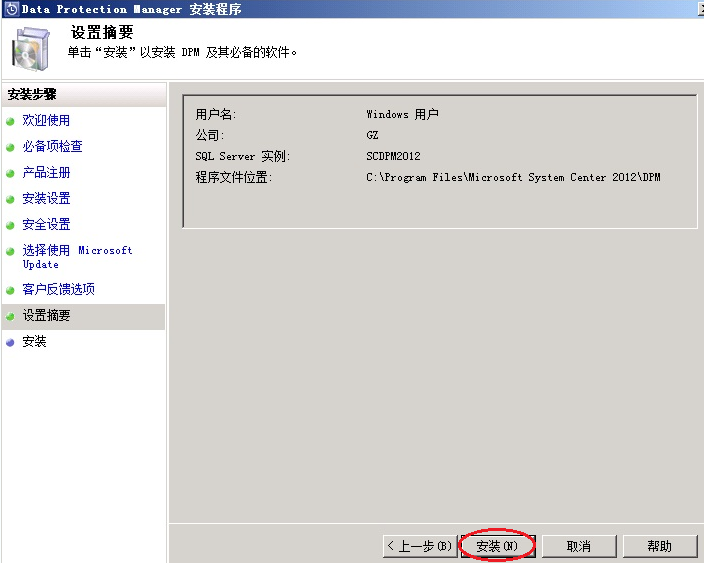
Task: Click the green bullet beside 欢迎使用
Action: point(10,121)
